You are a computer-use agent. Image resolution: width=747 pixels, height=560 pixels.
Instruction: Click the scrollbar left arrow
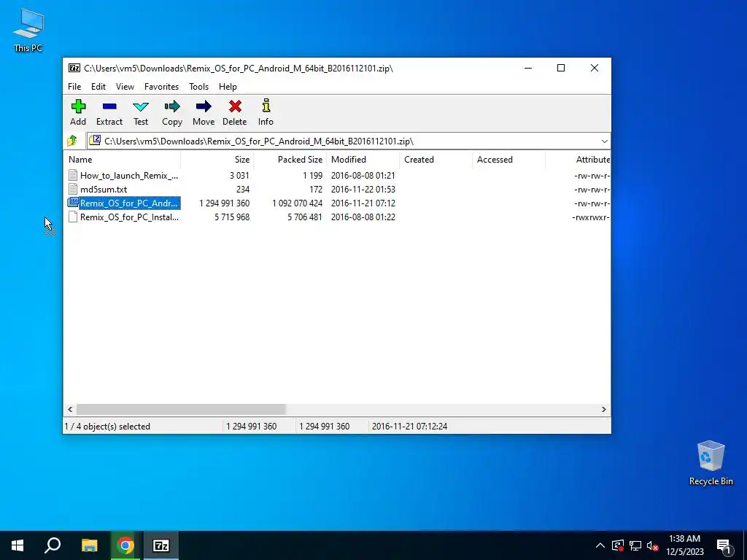(70, 409)
